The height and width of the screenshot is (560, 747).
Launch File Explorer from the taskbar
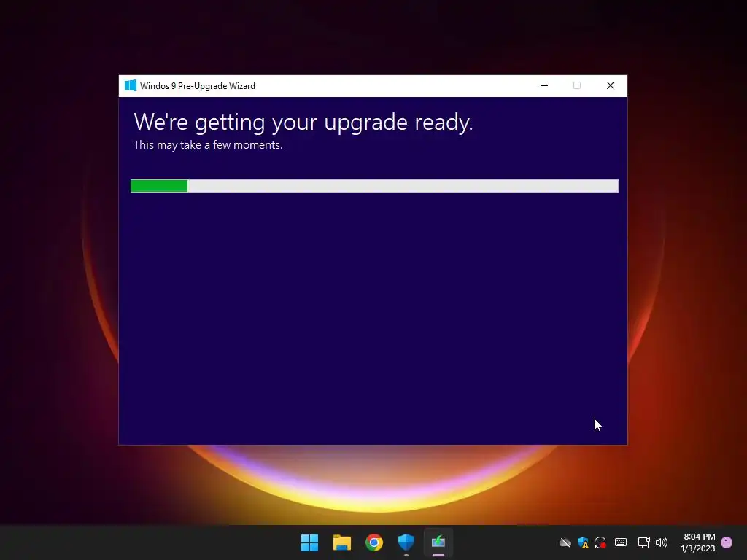coord(342,542)
